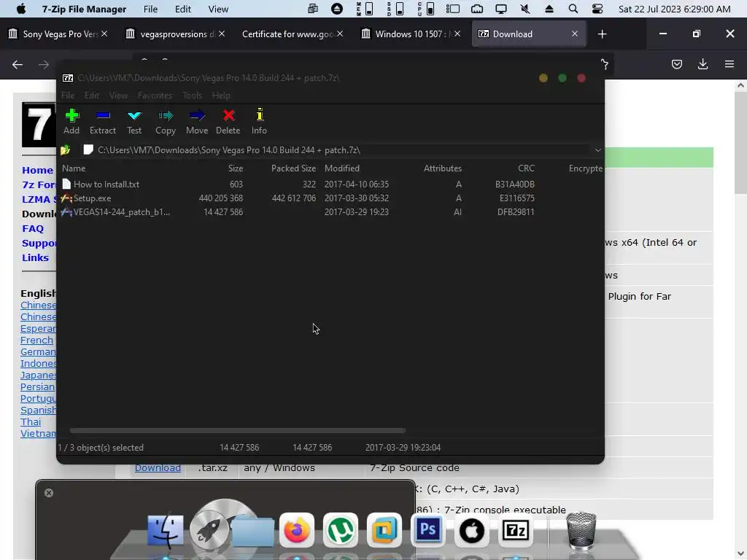Screen dimensions: 747x560
Task: Click the FAQ link on 7-Zip webpage
Action: 33,228
